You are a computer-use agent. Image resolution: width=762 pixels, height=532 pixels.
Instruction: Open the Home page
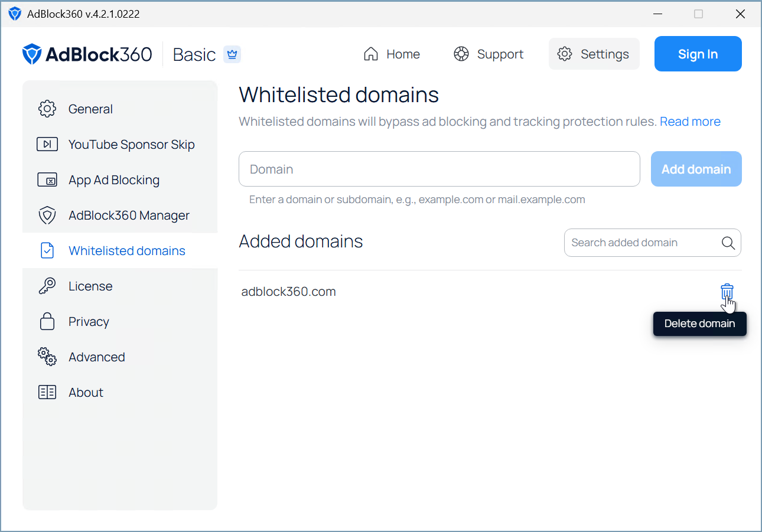[x=392, y=54]
